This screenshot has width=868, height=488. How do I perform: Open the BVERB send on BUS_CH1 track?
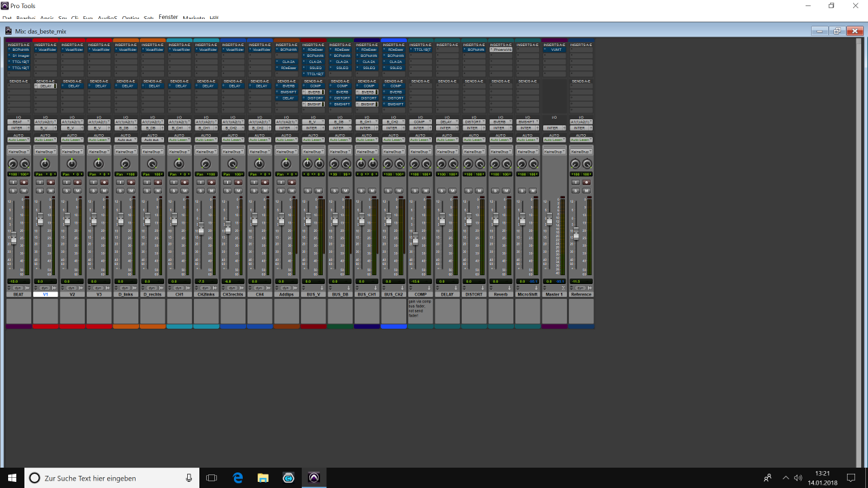pos(367,92)
